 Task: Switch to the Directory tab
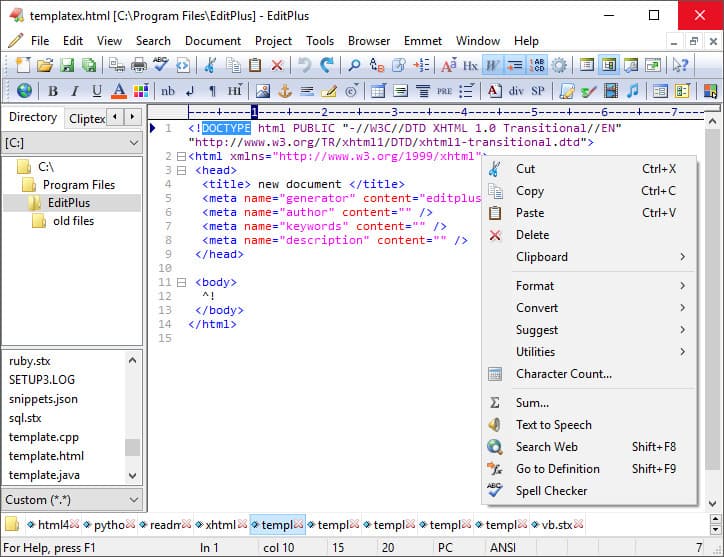click(x=33, y=117)
